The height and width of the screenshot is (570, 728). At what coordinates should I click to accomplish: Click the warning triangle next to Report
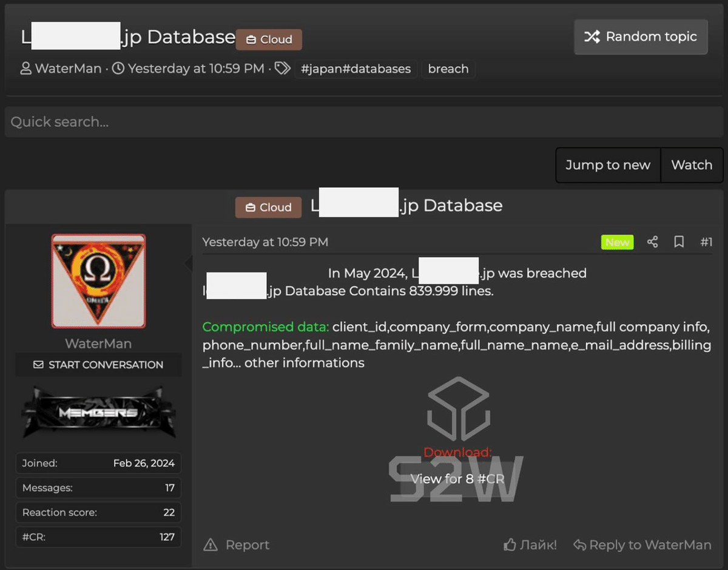211,545
